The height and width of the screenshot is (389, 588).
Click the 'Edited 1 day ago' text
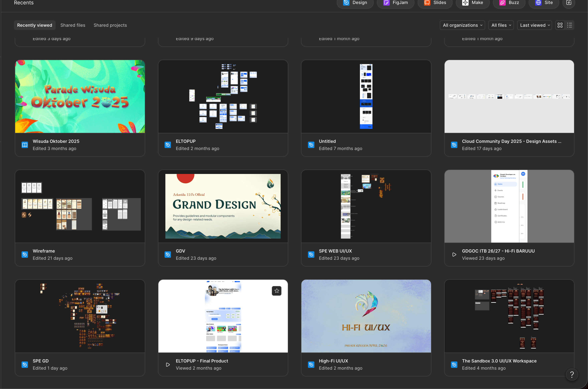[x=50, y=368]
